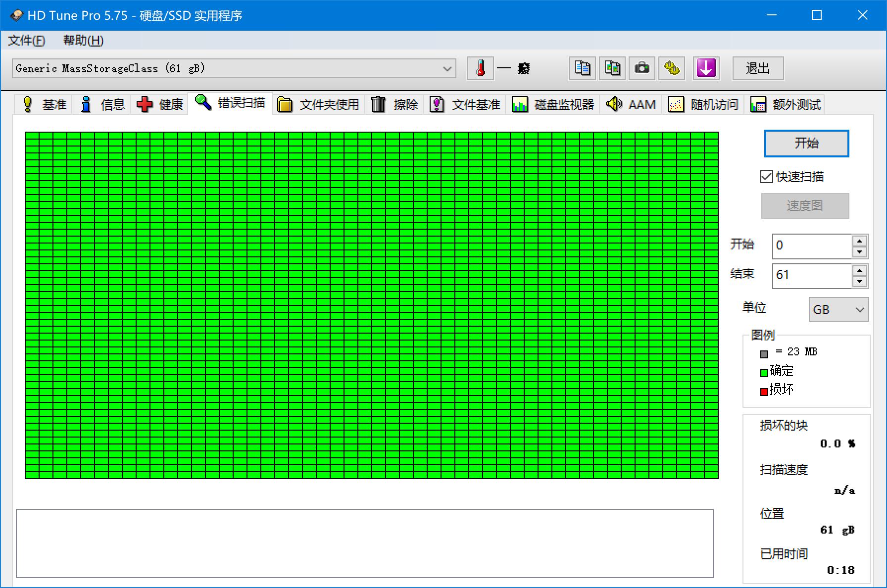This screenshot has height=588, width=887.
Task: Click the empty log text box below grid
Action: [365, 543]
